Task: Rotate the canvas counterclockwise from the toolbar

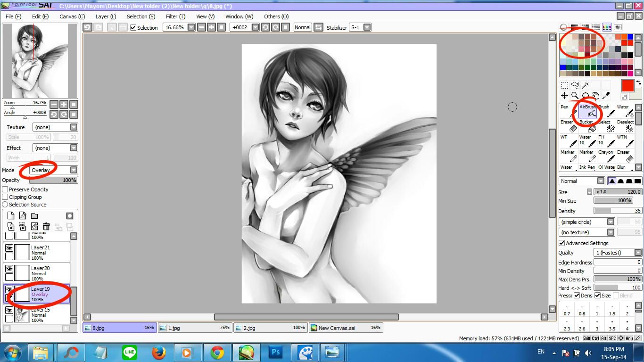Action: click(x=265, y=27)
